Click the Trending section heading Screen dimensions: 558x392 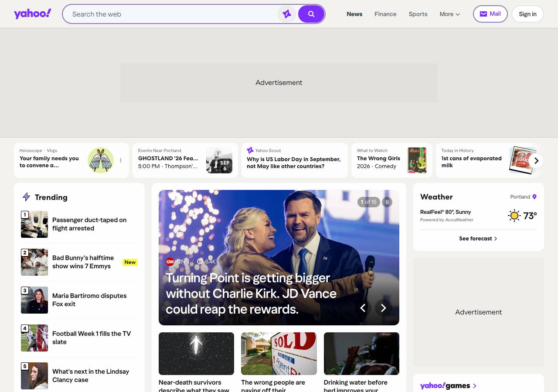point(51,197)
